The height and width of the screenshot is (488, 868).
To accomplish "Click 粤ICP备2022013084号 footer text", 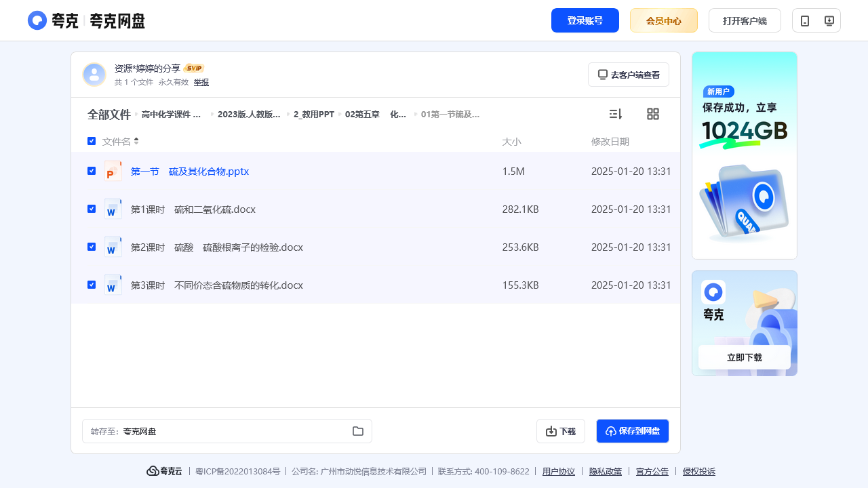I will 238,472.
